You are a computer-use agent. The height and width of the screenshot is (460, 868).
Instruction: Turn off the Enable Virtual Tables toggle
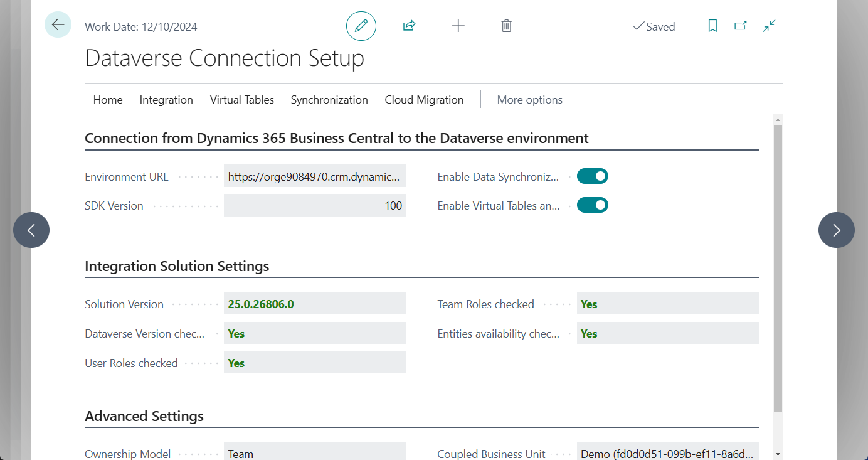tap(592, 205)
